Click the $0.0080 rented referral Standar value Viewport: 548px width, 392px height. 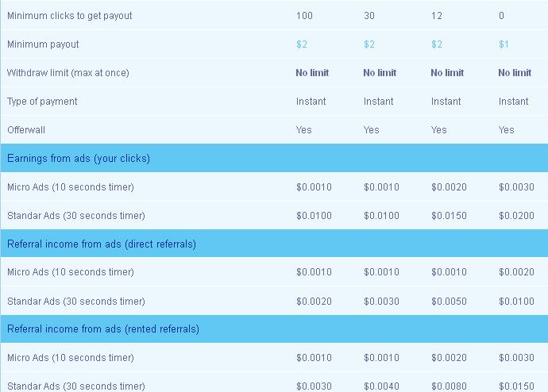coord(449,386)
